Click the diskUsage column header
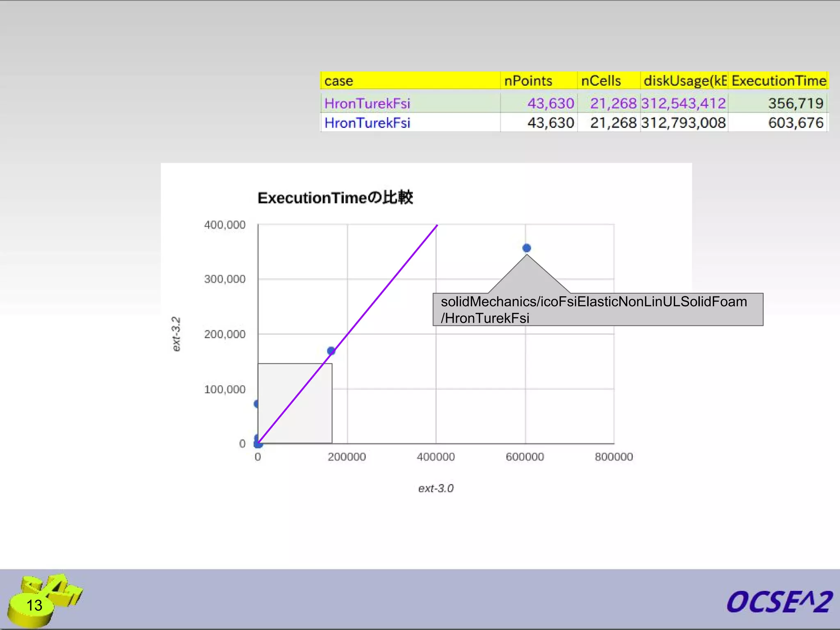This screenshot has height=630, width=840. pyautogui.click(x=684, y=81)
